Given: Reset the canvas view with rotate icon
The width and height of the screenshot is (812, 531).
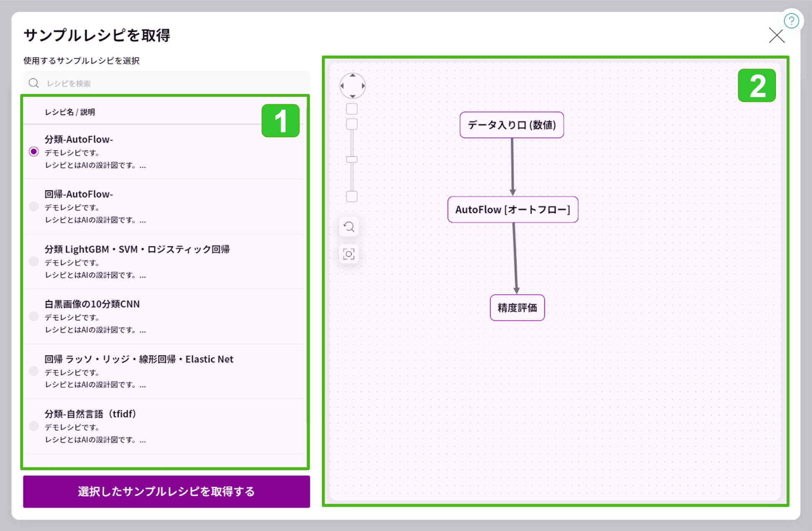Looking at the screenshot, I should click(x=349, y=227).
